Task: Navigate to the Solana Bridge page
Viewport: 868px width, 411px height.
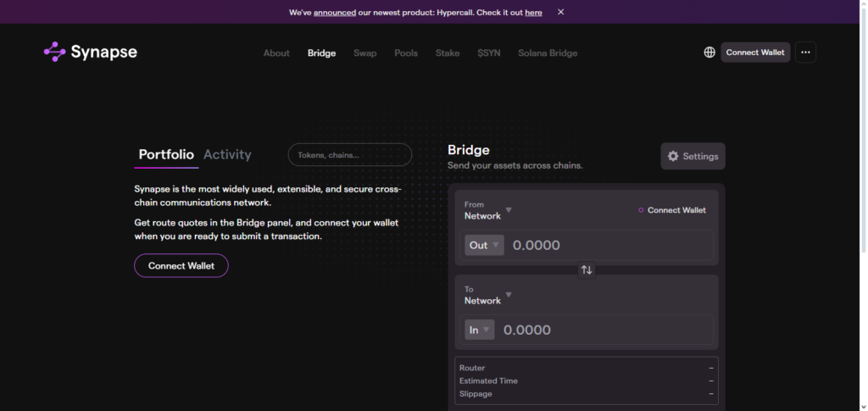Action: tap(548, 53)
